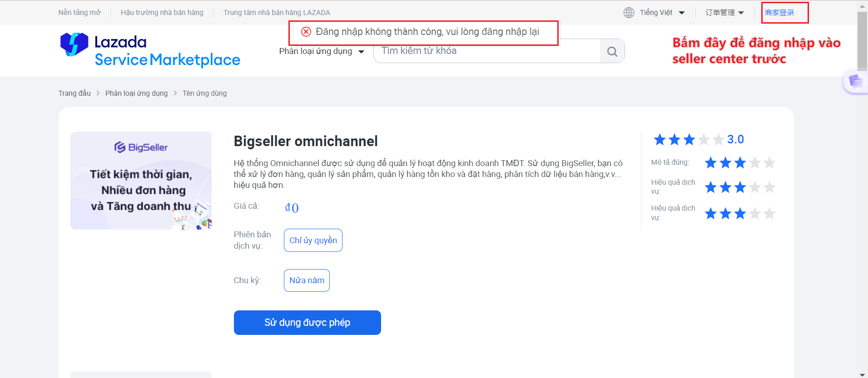Viewport: 868px width, 378px height.
Task: Open Hậu trường nhà bán hàng link
Action: click(162, 13)
